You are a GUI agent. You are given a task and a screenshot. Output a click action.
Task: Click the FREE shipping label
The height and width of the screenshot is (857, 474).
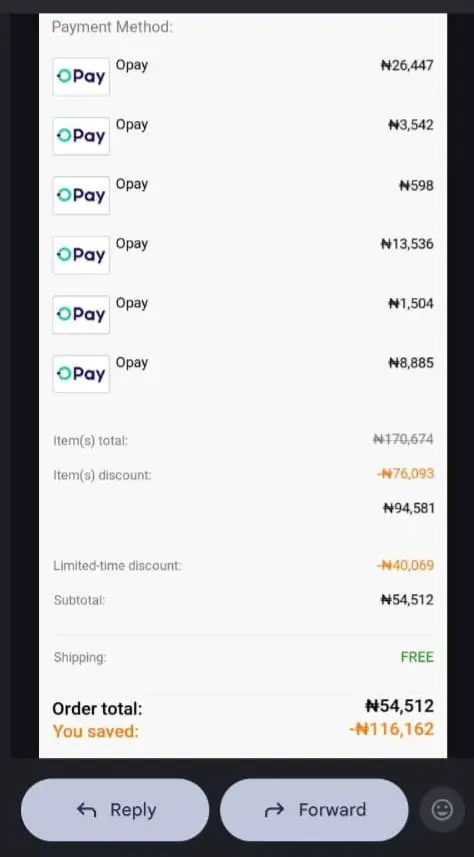(x=417, y=657)
